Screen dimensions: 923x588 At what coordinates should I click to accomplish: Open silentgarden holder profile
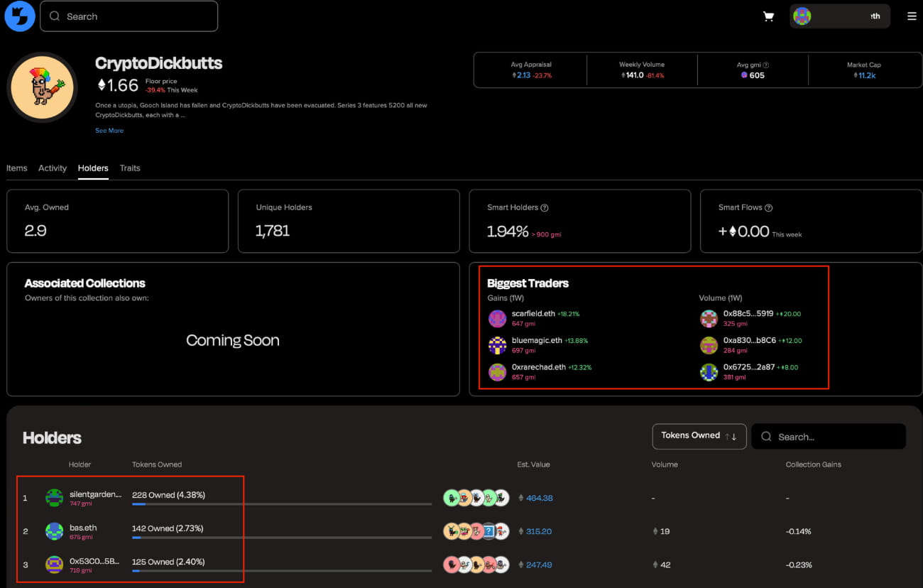coord(95,494)
